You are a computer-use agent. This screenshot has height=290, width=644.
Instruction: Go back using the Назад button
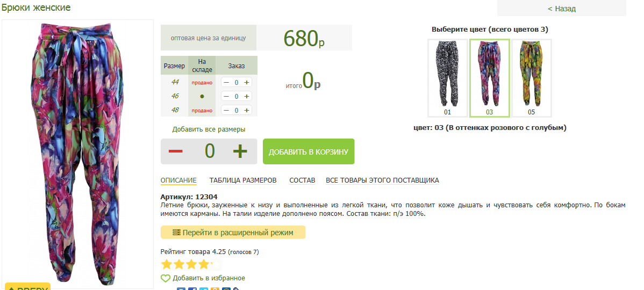(561, 8)
